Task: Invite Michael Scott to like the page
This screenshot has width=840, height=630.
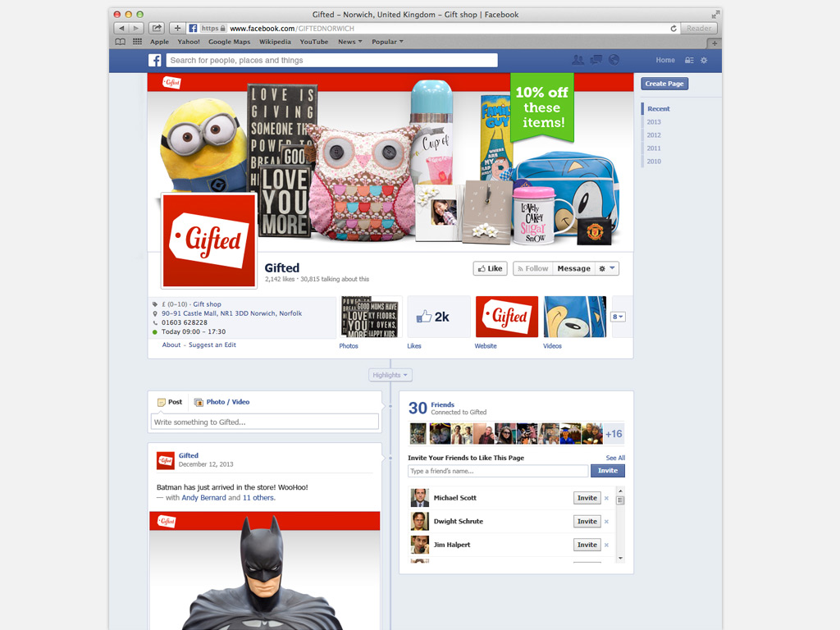Action: [x=587, y=498]
